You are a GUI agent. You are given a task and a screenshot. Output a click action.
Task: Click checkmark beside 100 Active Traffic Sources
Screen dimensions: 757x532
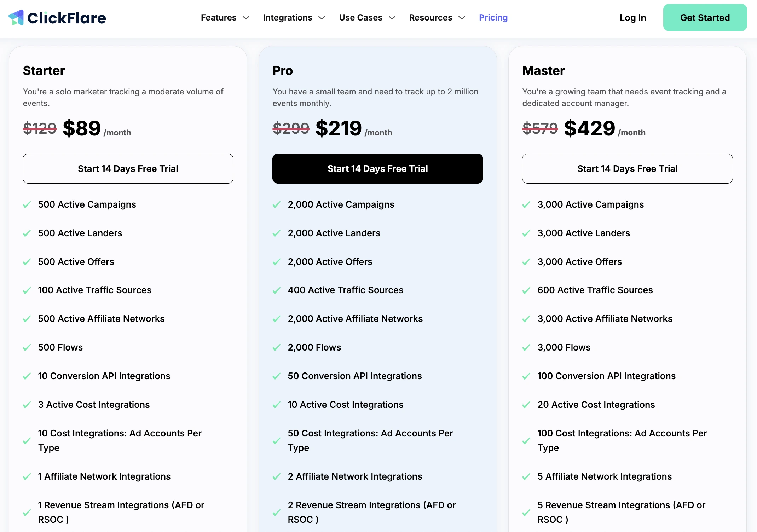pyautogui.click(x=27, y=290)
